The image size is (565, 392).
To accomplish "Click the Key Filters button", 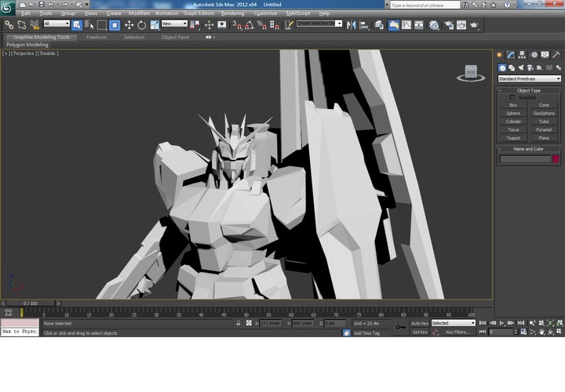I will [x=457, y=332].
